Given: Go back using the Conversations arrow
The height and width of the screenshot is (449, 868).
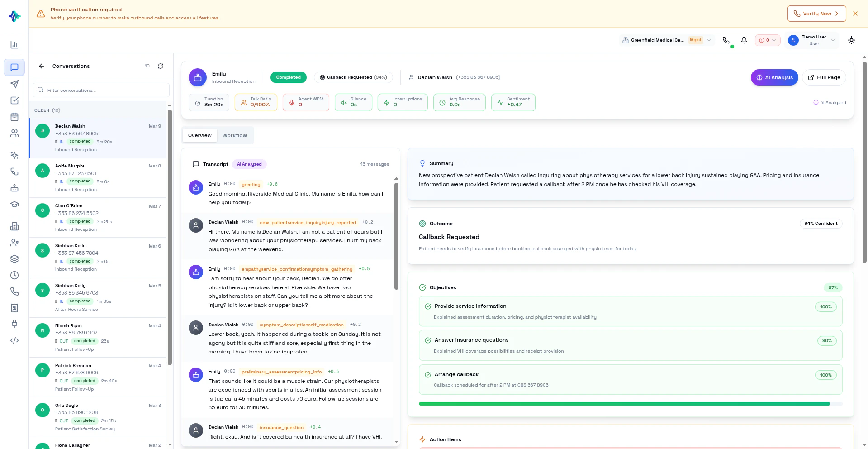Looking at the screenshot, I should 42,66.
